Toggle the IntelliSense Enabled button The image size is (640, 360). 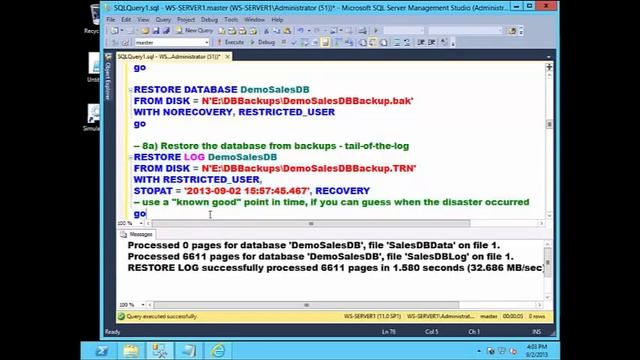[325, 42]
